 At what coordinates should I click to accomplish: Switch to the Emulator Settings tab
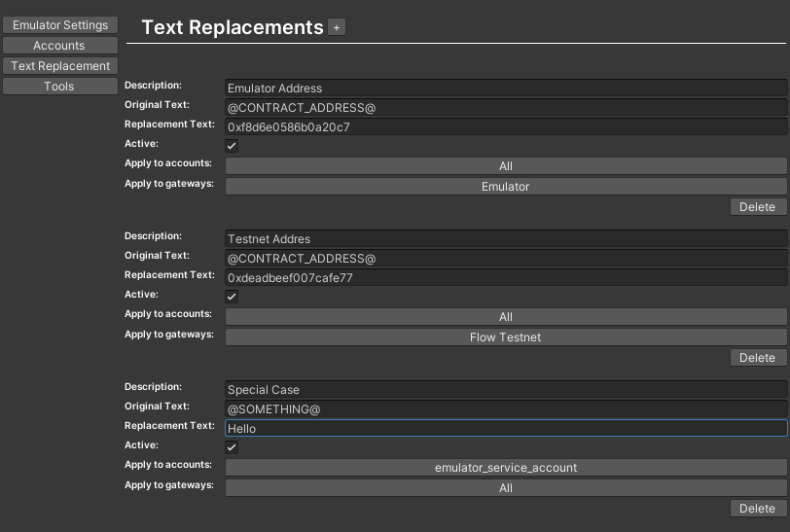60,25
